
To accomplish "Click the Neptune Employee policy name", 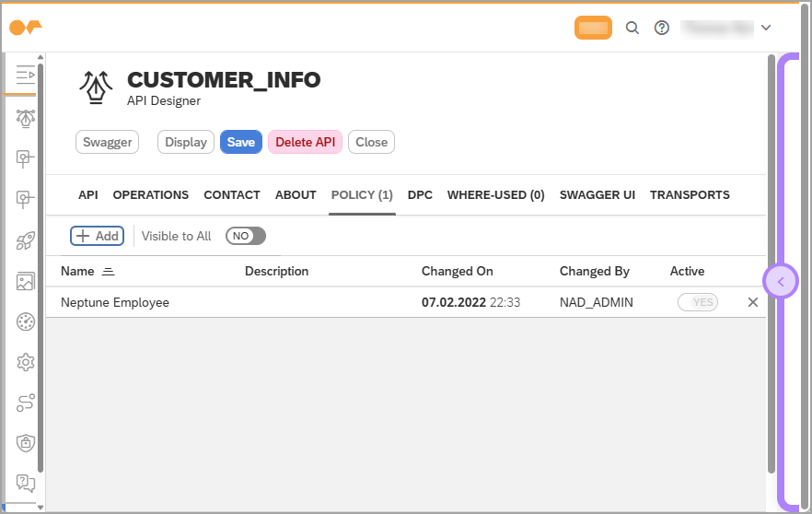I will tap(115, 302).
